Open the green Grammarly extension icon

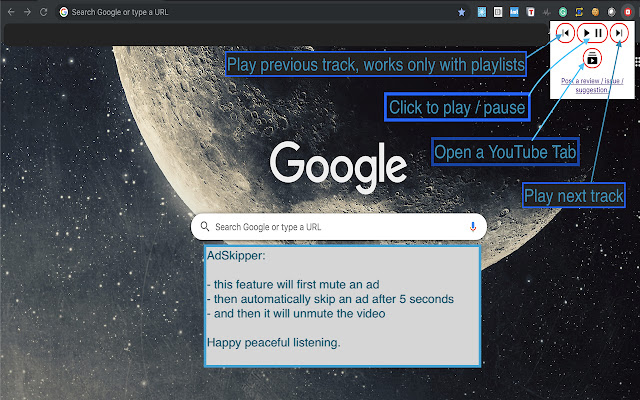(563, 12)
